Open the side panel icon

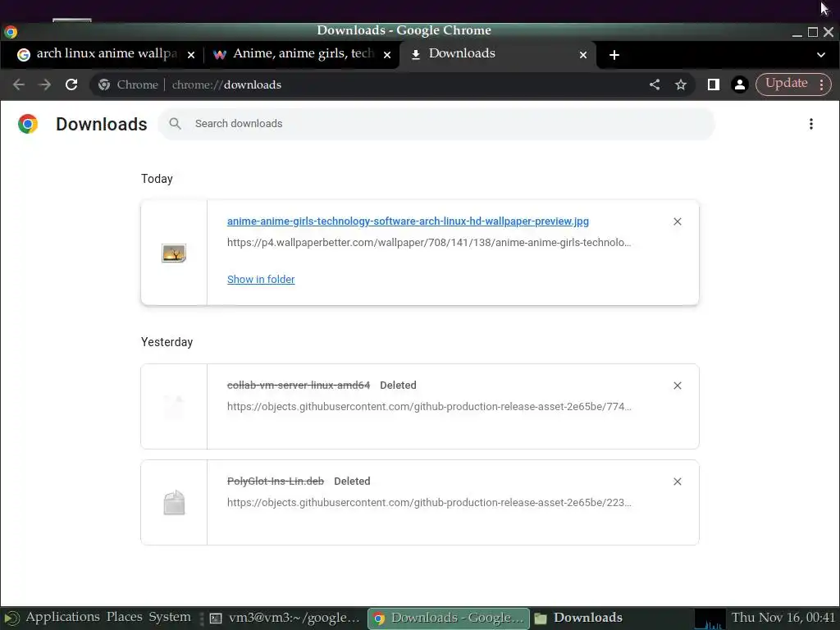click(x=713, y=84)
